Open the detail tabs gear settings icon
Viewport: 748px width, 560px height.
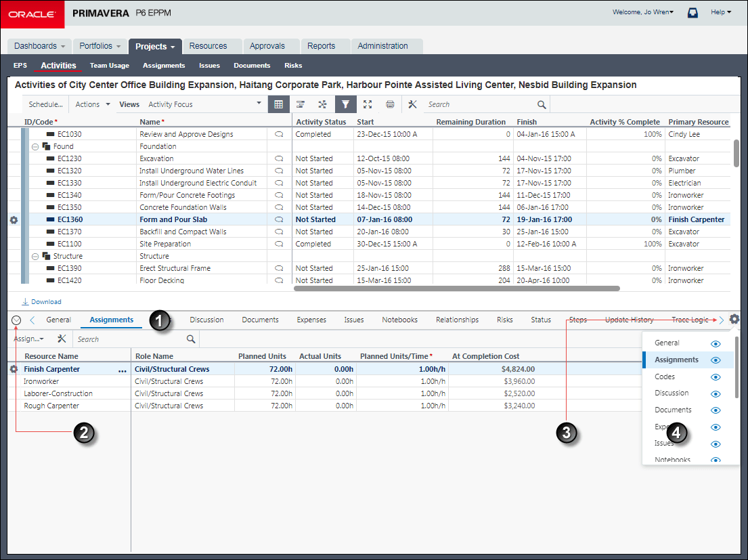(x=734, y=320)
